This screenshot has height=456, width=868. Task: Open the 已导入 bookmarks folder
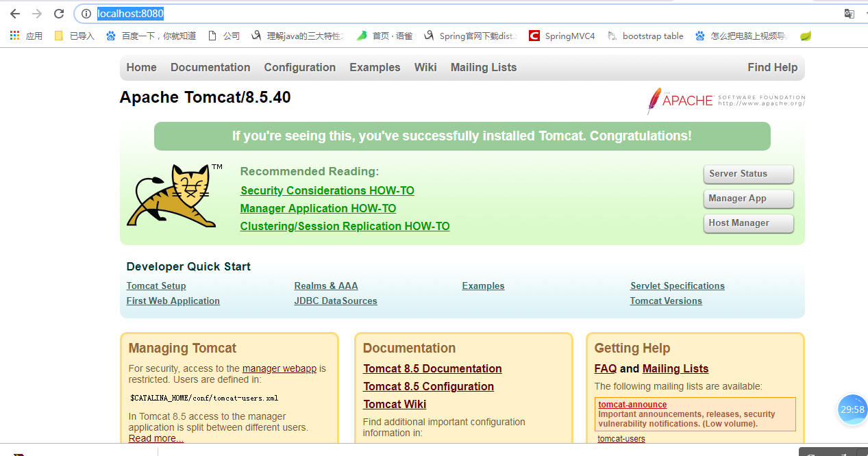pyautogui.click(x=74, y=36)
